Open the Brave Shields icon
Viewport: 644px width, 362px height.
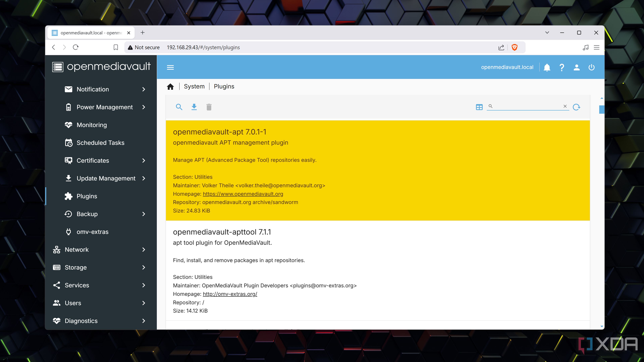[515, 47]
